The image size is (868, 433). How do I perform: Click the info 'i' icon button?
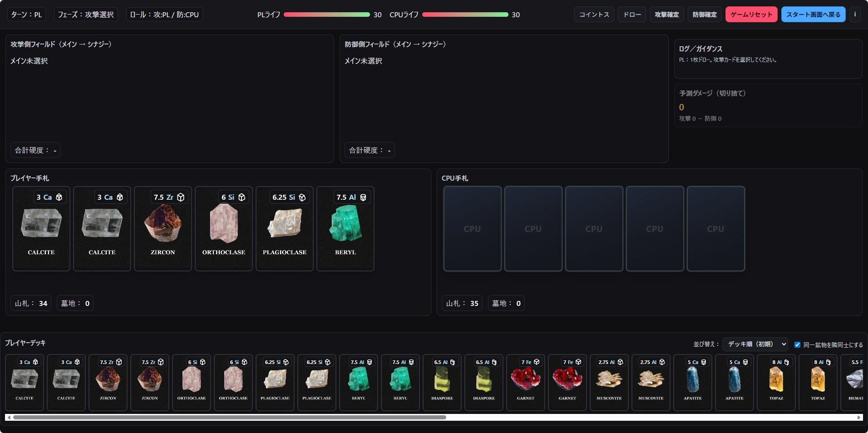click(855, 15)
